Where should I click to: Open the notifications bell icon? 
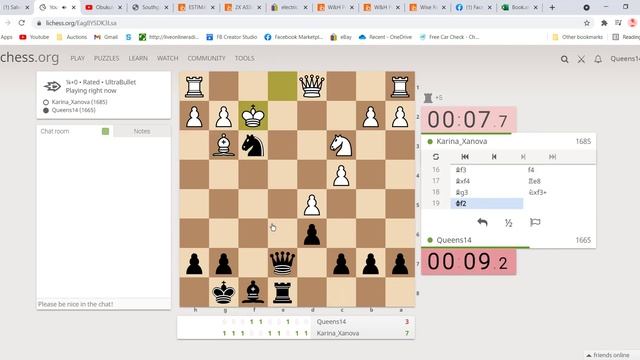598,59
